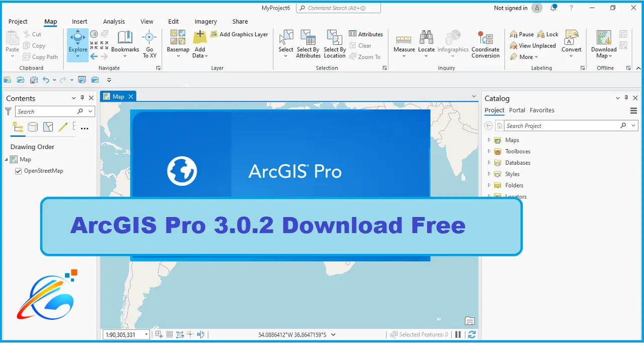The height and width of the screenshot is (343, 644).
Task: Click the Fixed Zoom In icon
Action: click(x=94, y=45)
